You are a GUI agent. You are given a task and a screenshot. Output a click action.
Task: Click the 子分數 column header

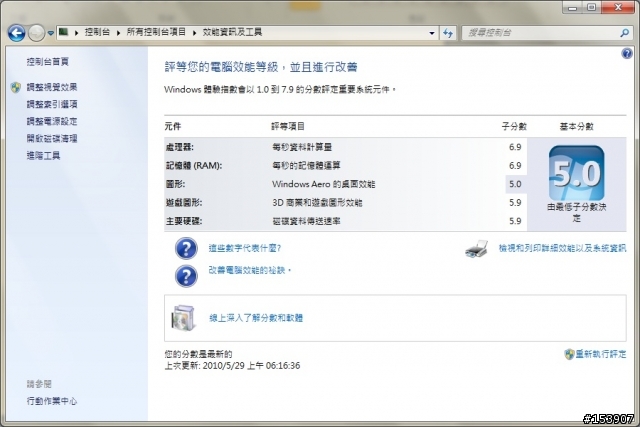click(x=514, y=127)
